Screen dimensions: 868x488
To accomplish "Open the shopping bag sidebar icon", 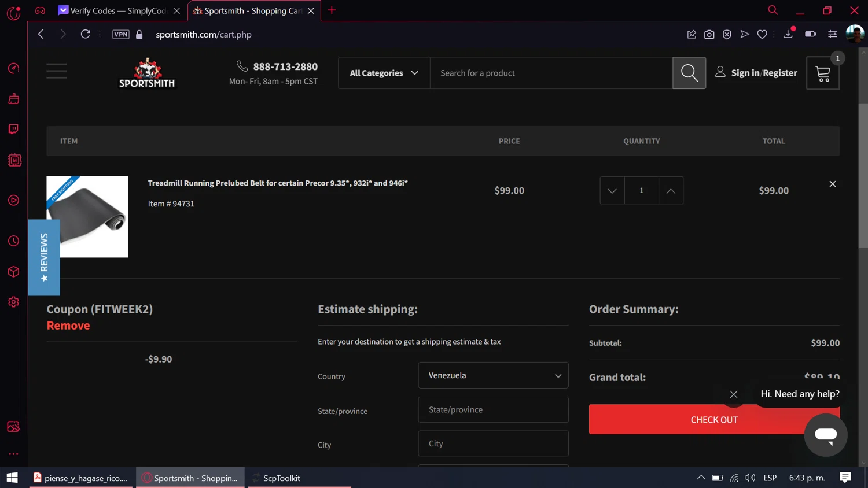I will click(x=14, y=99).
